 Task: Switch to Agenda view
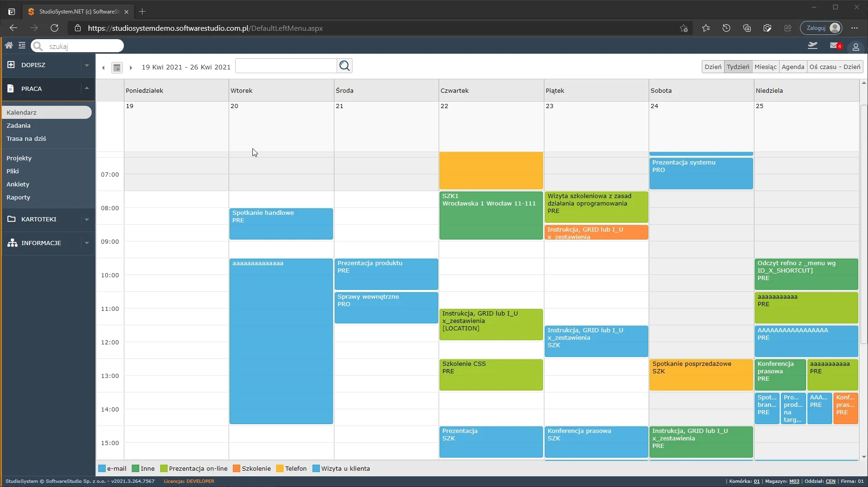tap(793, 67)
